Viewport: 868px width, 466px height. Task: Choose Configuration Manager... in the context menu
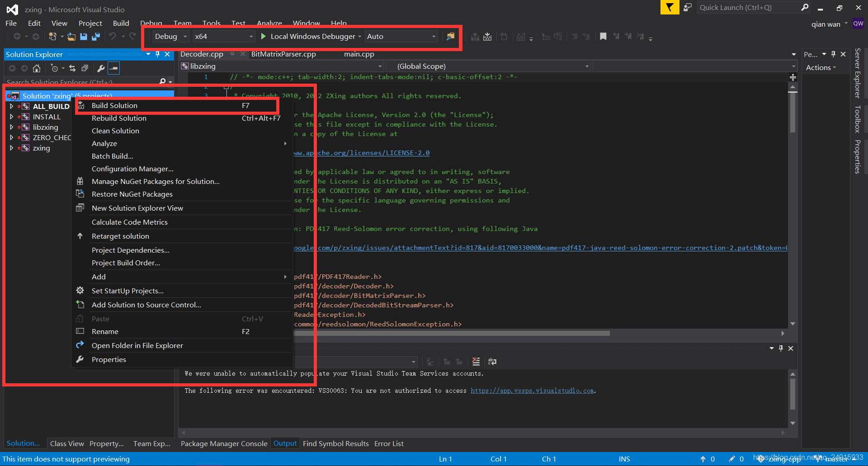pyautogui.click(x=183, y=169)
